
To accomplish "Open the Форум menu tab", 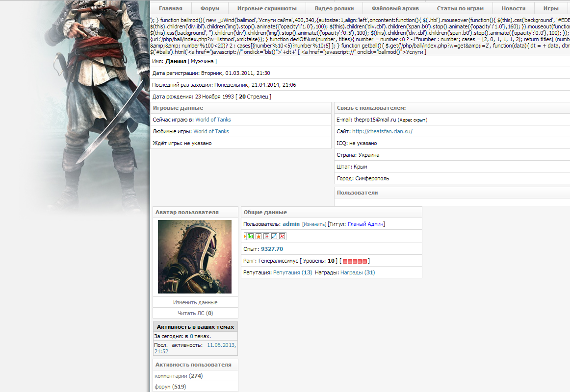I will click(x=210, y=8).
